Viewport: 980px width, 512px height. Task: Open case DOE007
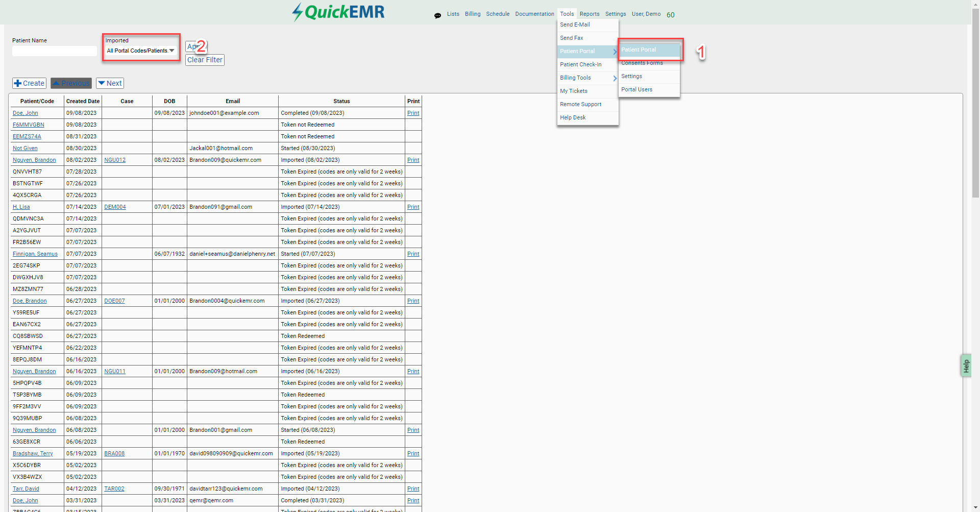coord(114,301)
